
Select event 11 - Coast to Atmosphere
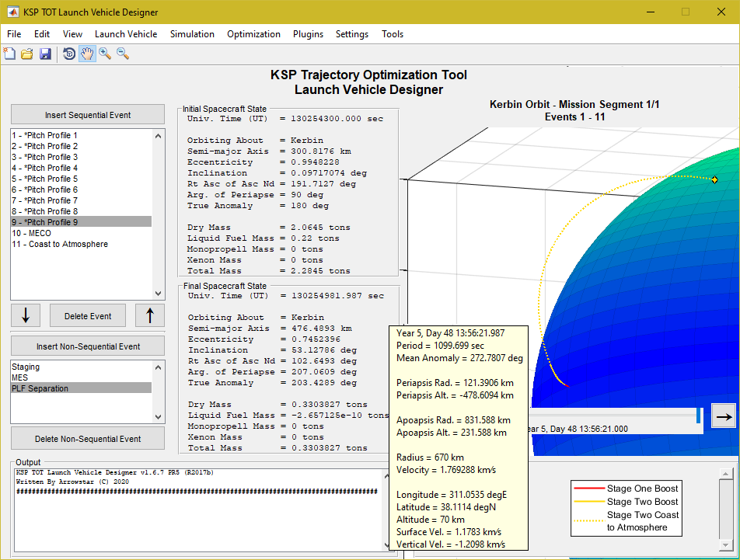(81, 244)
